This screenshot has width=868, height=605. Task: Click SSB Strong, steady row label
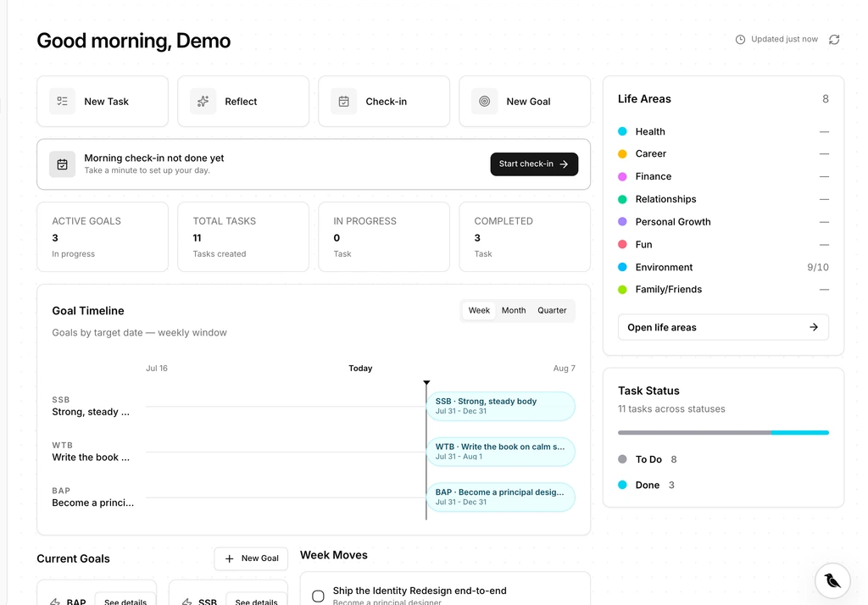point(91,406)
